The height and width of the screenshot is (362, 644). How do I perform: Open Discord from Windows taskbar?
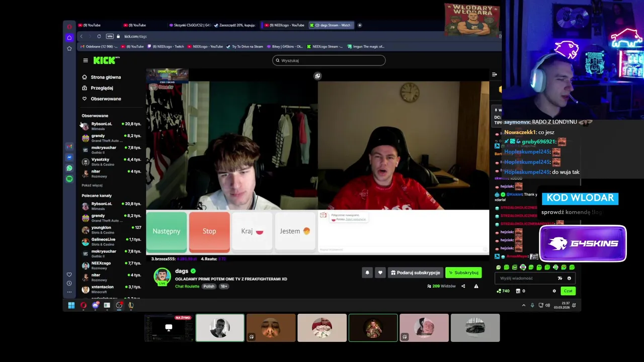click(95, 305)
